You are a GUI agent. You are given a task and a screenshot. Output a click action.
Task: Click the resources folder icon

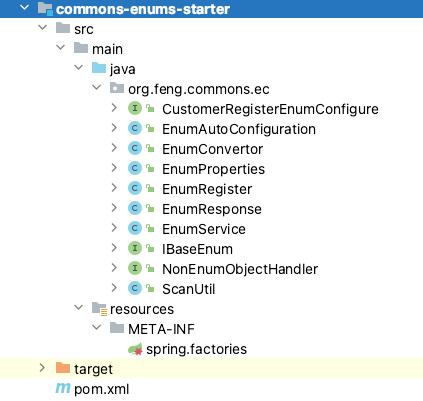pos(99,308)
